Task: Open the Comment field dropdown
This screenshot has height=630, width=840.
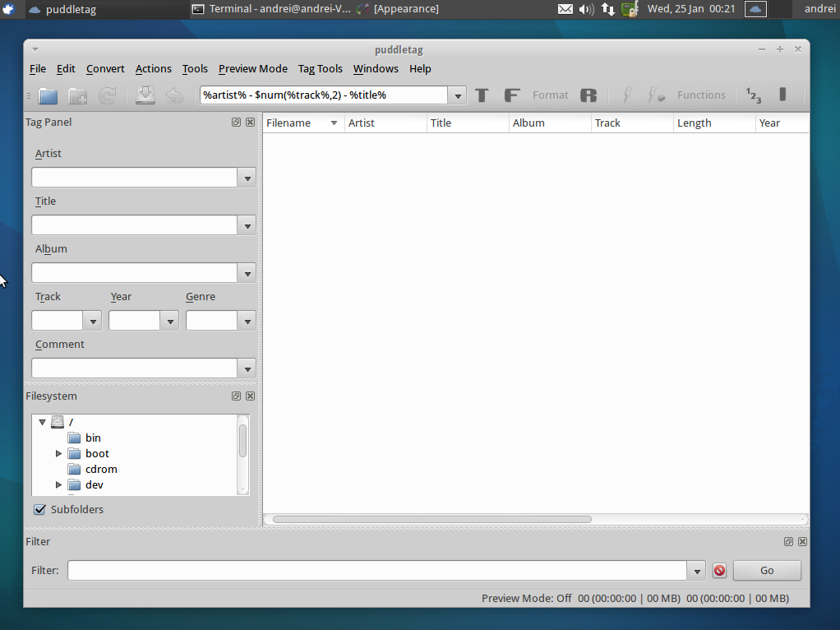Action: tap(247, 369)
